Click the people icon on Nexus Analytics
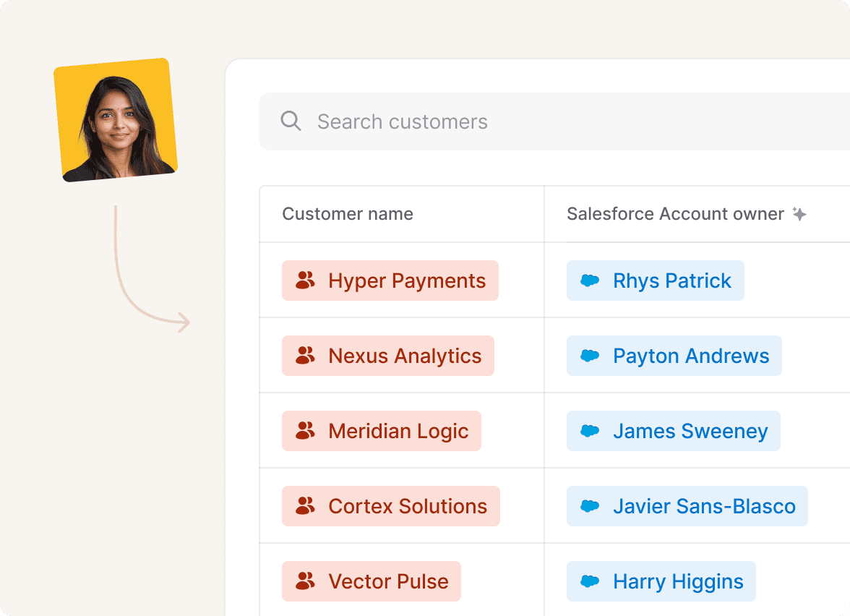 pyautogui.click(x=305, y=356)
